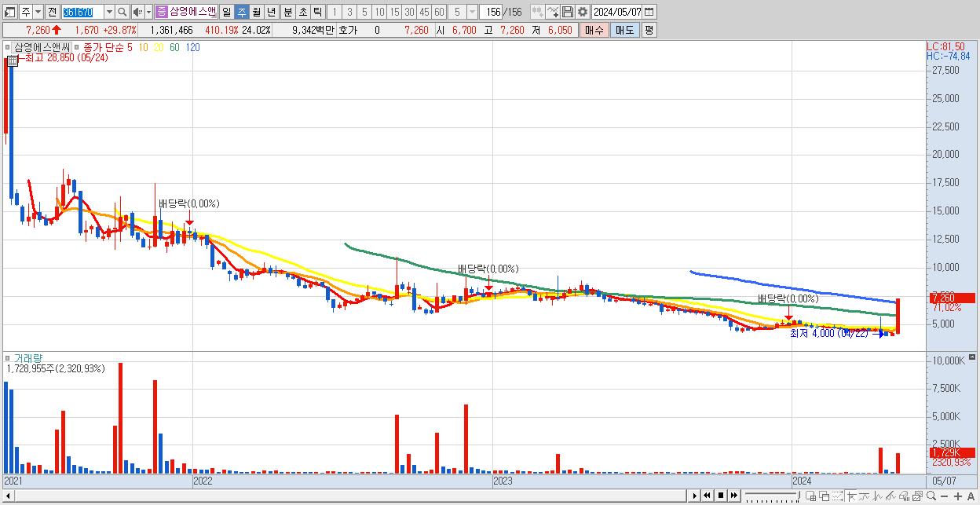This screenshot has width=980, height=505.
Task: Click the 5-period MA red legend
Action: point(130,47)
